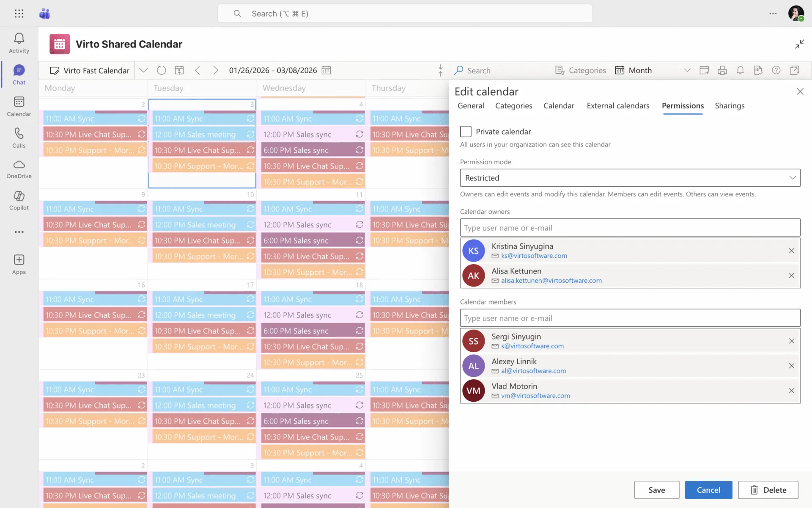This screenshot has width=812, height=508.
Task: Remove Alisa Kettunen from calendar owners
Action: (x=792, y=276)
